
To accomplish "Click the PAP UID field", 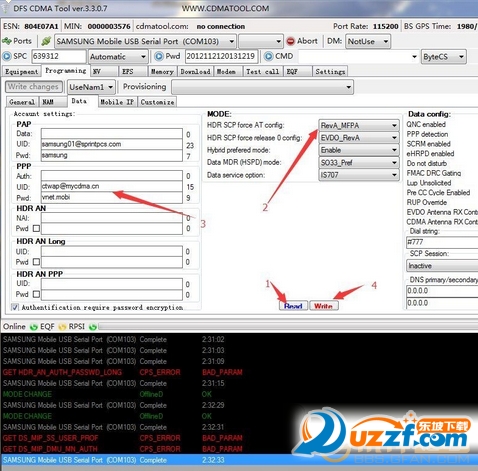I will click(x=112, y=144).
